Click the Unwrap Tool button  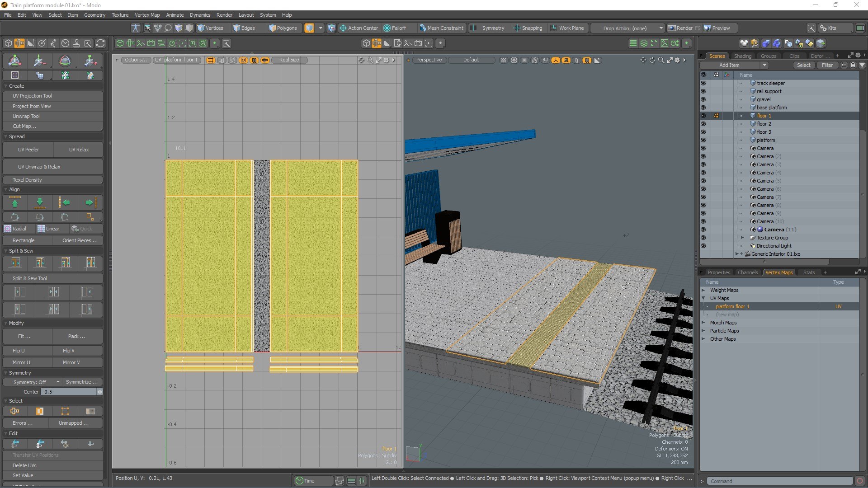[53, 116]
